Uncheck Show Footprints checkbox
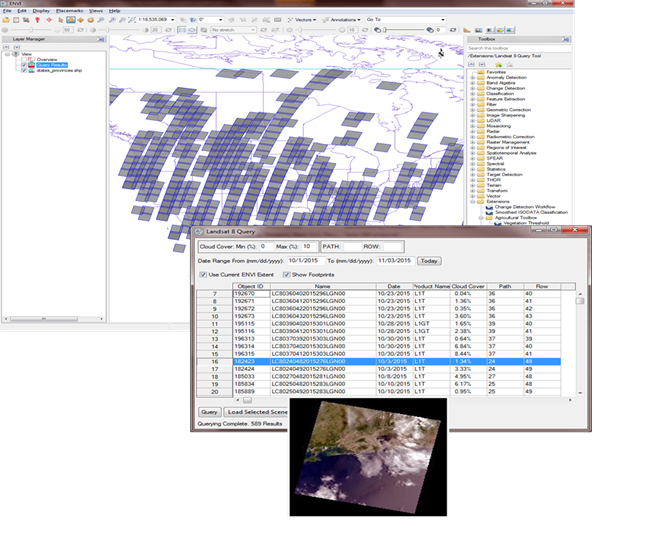 pos(287,274)
